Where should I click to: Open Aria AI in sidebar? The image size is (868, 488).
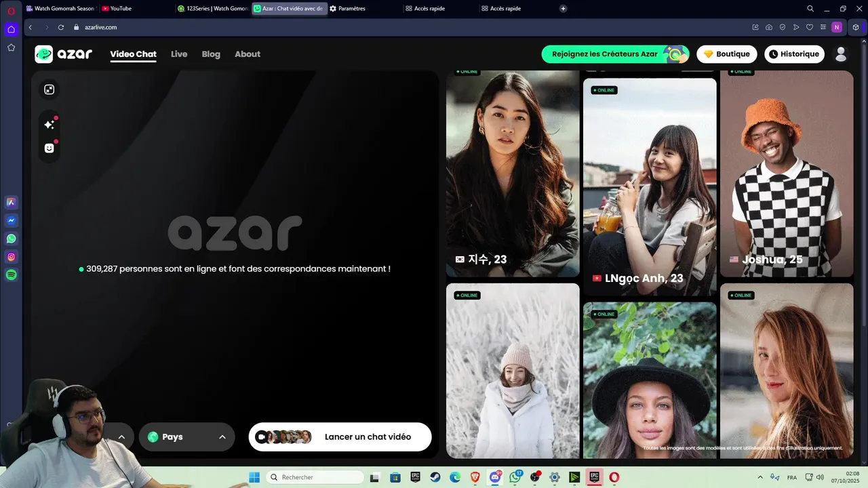(x=11, y=202)
